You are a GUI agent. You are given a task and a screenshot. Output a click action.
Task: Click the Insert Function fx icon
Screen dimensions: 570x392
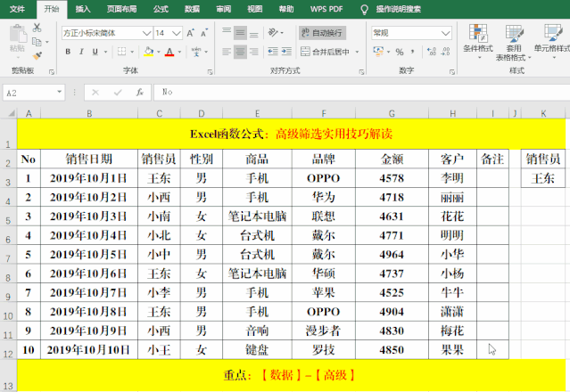pyautogui.click(x=140, y=92)
